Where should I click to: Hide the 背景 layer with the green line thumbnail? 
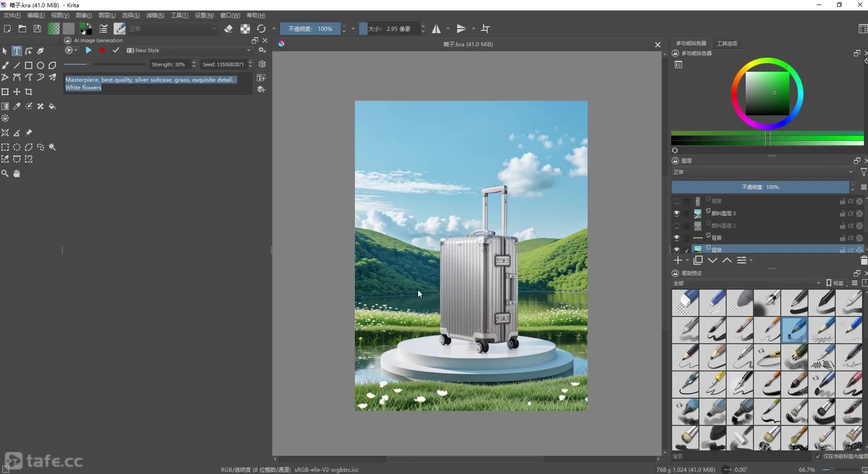click(676, 238)
